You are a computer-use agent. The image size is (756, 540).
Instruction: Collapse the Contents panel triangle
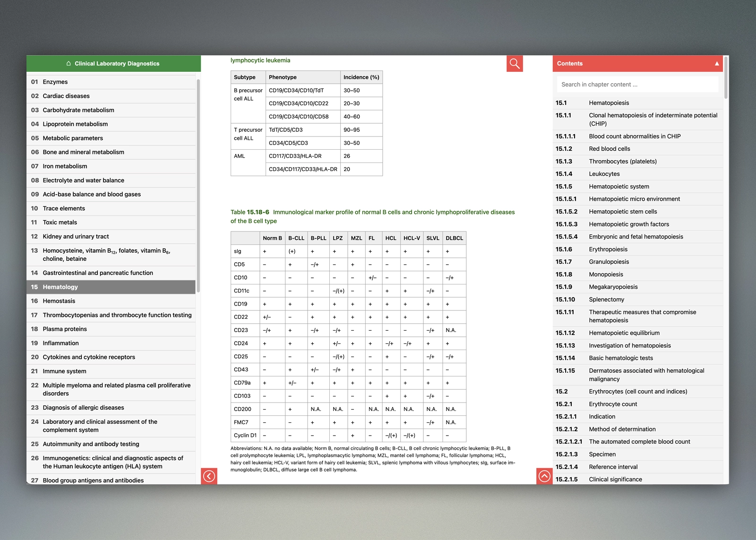coord(716,64)
